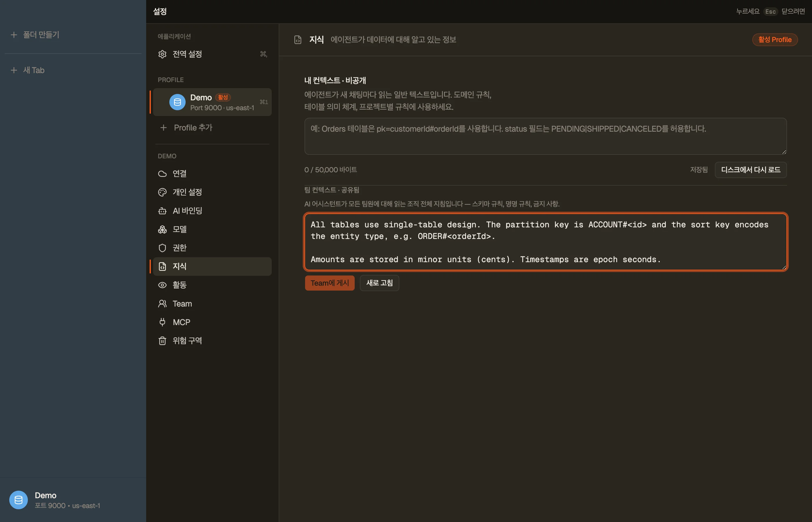
Task: Click the Team에 게시 button
Action: click(x=330, y=283)
